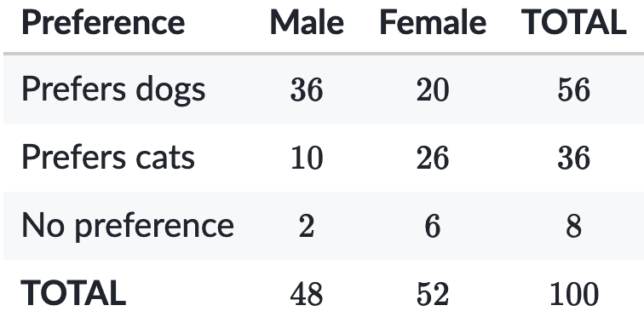644x317 pixels.
Task: Click the No preference total 8
Action: click(x=574, y=226)
